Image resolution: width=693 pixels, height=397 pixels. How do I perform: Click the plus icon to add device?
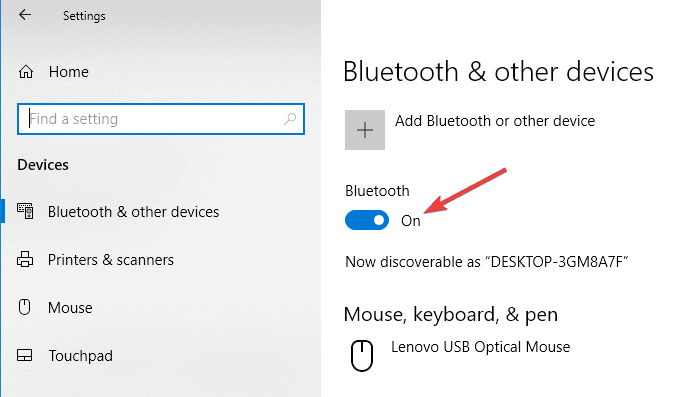365,130
